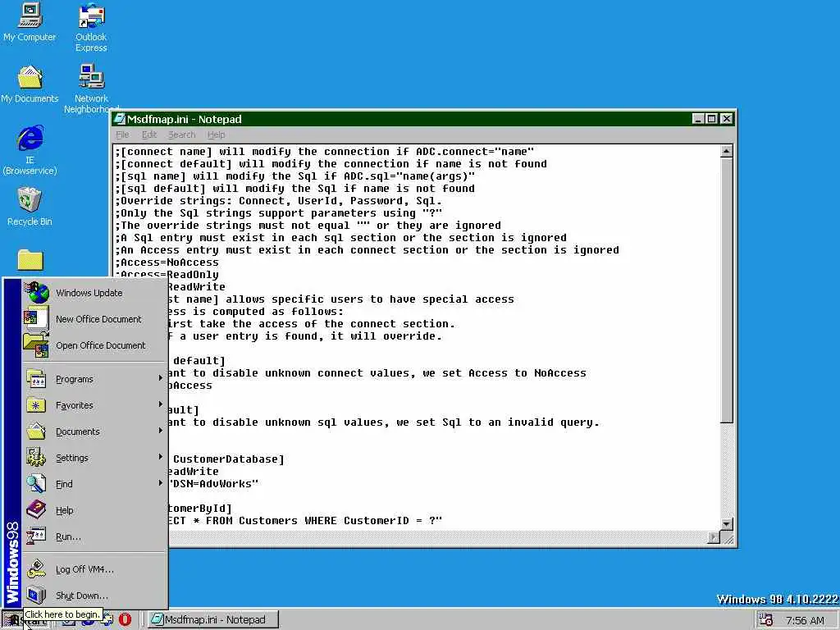Click the Notepad vertical scroll down arrow
This screenshot has height=630, width=840.
click(727, 524)
